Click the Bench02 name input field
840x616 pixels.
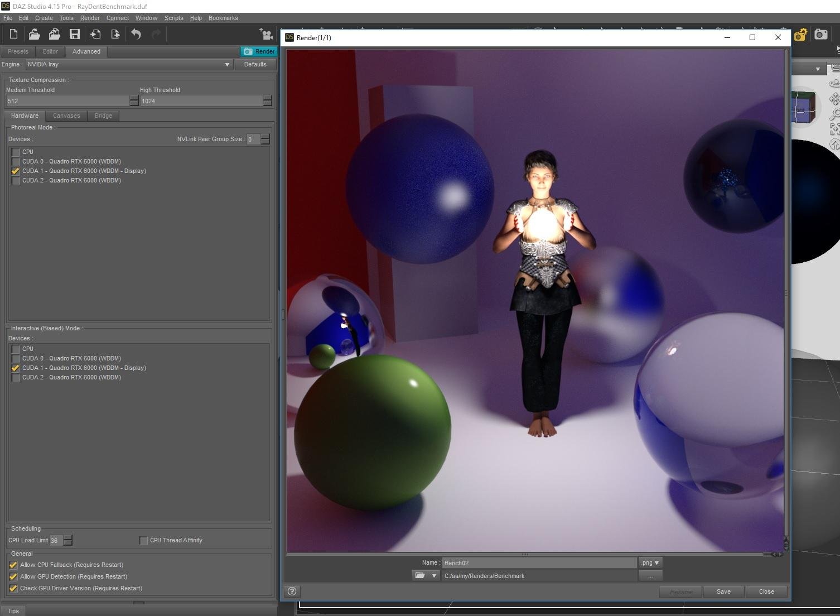click(538, 562)
